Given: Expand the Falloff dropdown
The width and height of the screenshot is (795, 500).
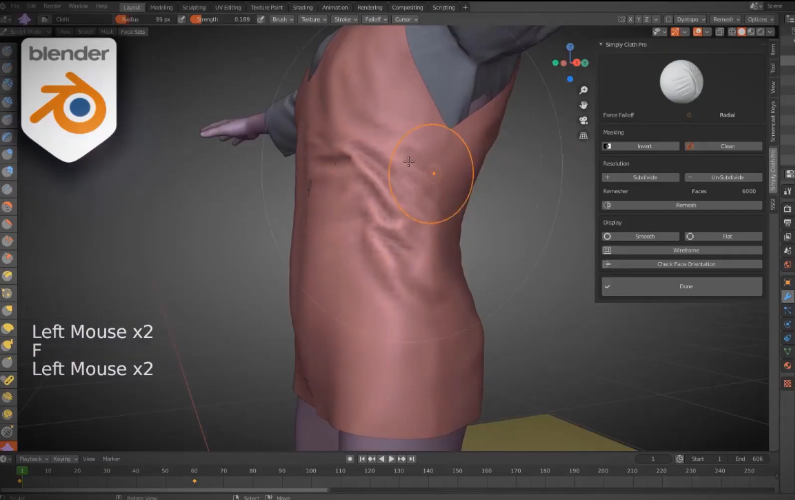Looking at the screenshot, I should coord(376,19).
